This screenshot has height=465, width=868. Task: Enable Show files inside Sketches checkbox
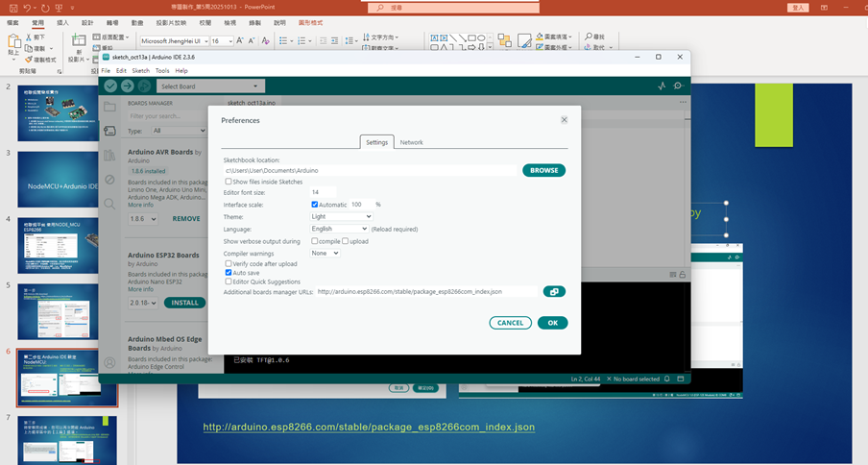[228, 182]
